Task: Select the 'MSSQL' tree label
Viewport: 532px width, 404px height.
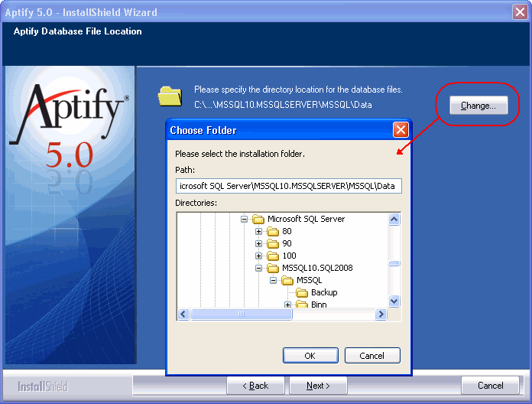Action: [x=309, y=280]
